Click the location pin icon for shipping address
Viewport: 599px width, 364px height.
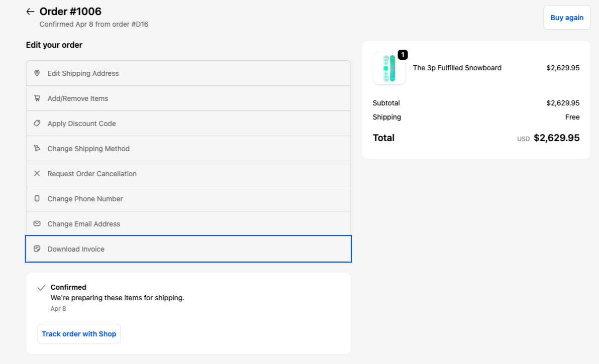click(37, 73)
